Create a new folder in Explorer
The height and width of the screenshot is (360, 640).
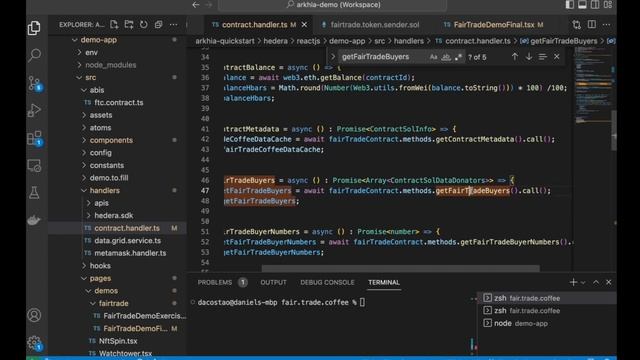pos(129,24)
